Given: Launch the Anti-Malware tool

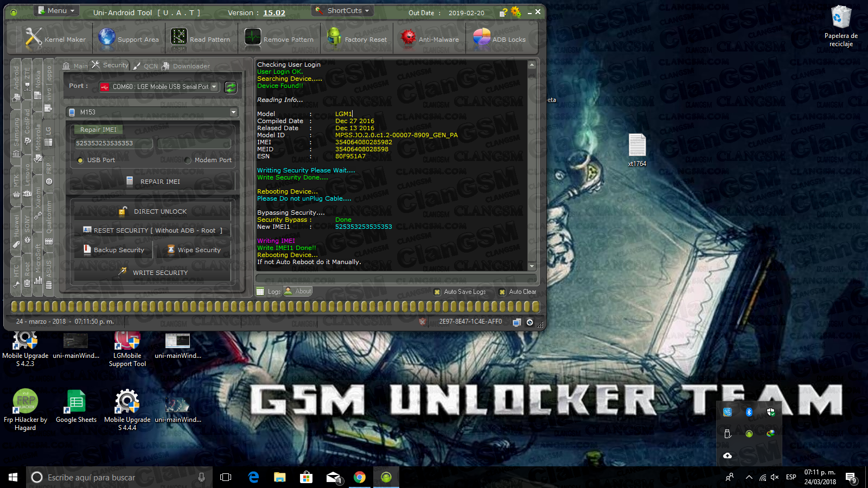Looking at the screenshot, I should (430, 39).
